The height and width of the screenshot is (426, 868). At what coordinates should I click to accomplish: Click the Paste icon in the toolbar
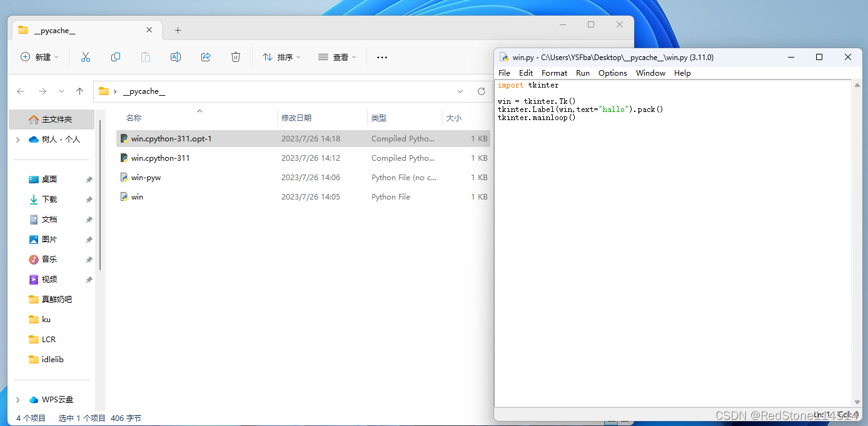pos(145,57)
